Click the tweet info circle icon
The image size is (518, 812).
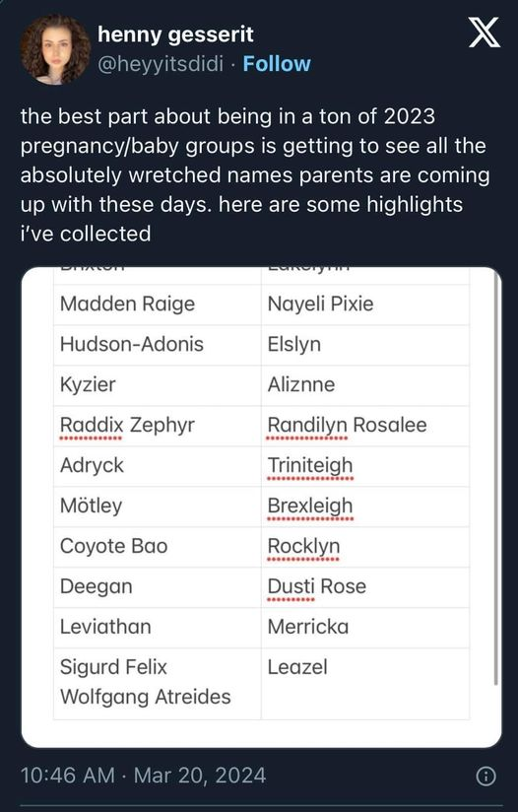(486, 776)
